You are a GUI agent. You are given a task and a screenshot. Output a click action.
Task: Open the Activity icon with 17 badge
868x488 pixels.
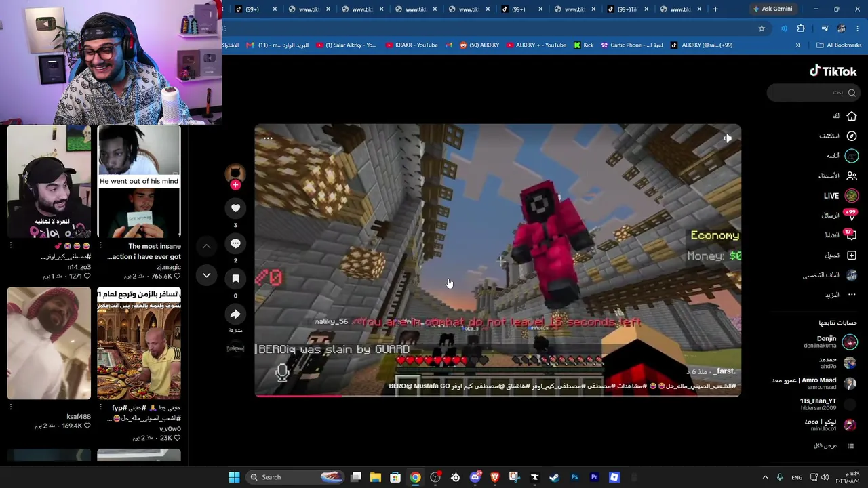(x=852, y=235)
